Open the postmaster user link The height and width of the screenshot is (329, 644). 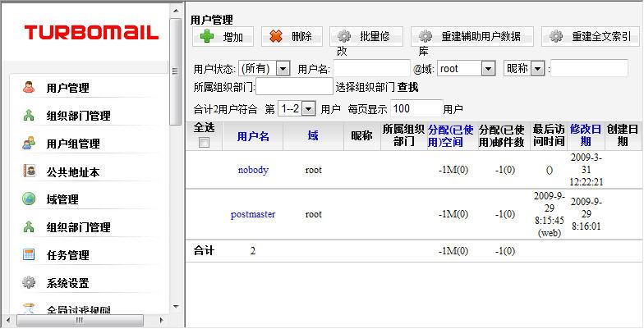(253, 214)
